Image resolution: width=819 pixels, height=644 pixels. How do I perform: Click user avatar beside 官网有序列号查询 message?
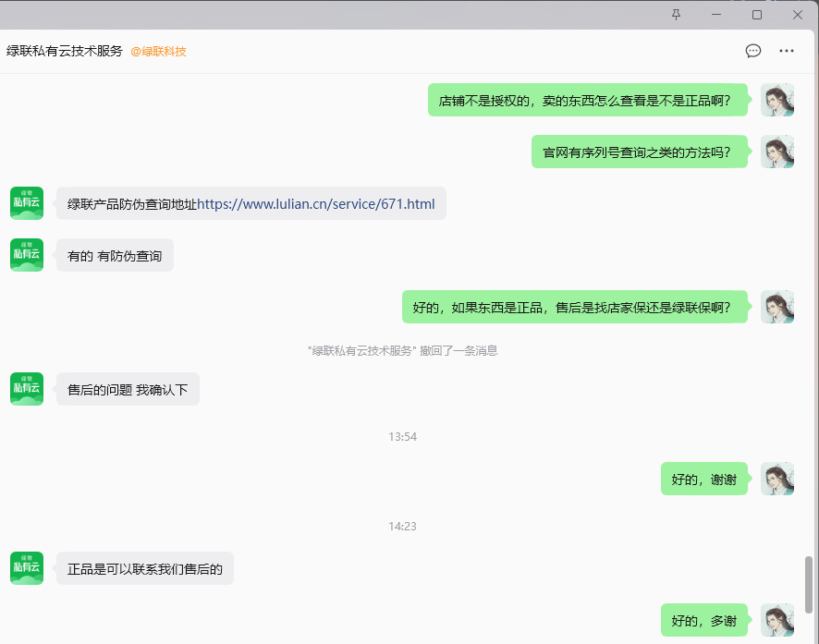coord(777,152)
